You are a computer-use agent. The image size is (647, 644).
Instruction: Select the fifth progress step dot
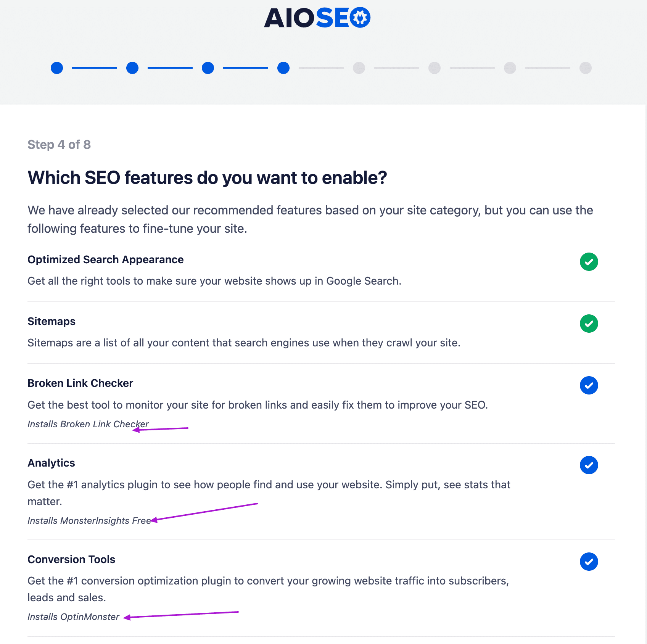tap(359, 68)
